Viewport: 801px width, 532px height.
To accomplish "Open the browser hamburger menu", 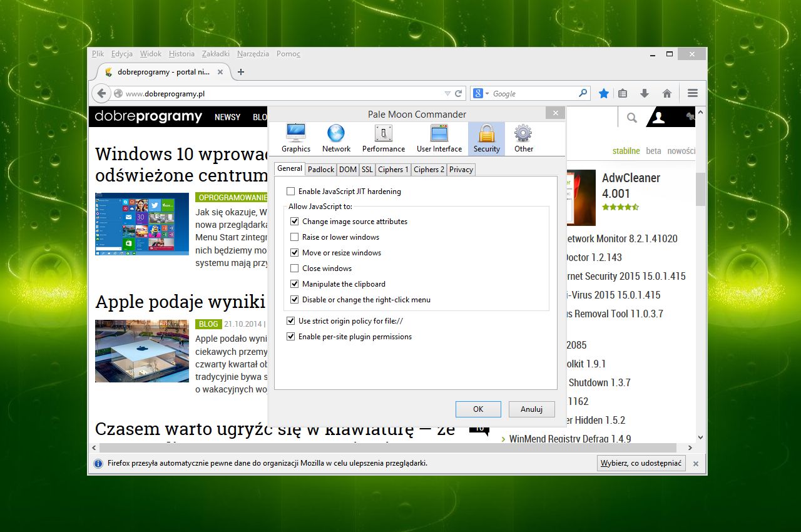I will [x=692, y=93].
